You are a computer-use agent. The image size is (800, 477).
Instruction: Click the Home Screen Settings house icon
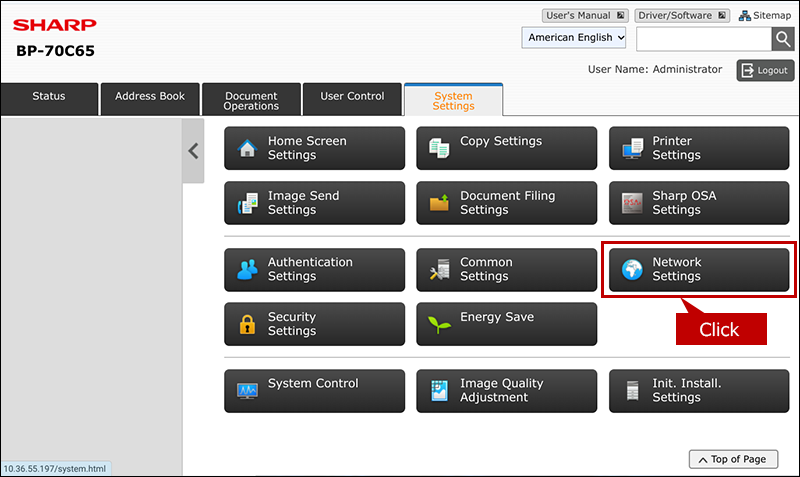(x=247, y=148)
